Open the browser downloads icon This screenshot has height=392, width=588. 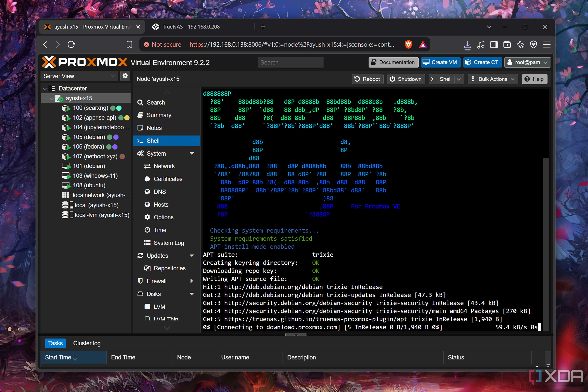point(467,45)
